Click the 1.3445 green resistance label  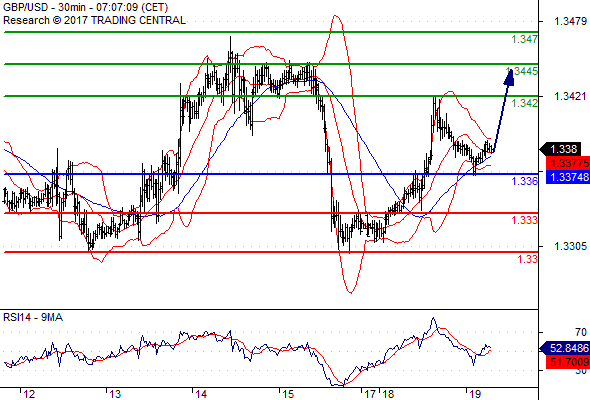point(522,71)
